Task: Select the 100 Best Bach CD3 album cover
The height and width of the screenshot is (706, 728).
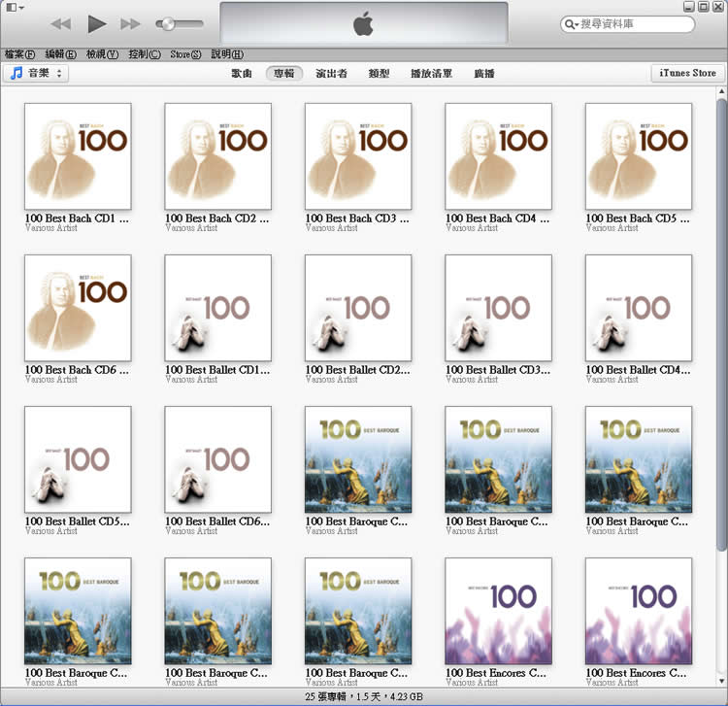Action: pyautogui.click(x=358, y=156)
